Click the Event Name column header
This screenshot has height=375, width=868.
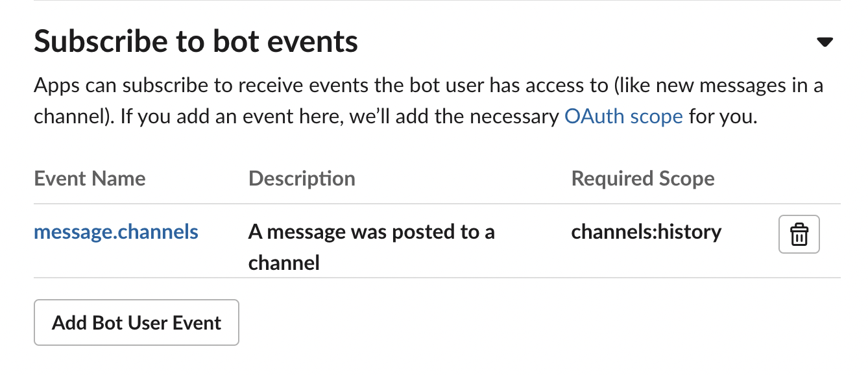[90, 178]
